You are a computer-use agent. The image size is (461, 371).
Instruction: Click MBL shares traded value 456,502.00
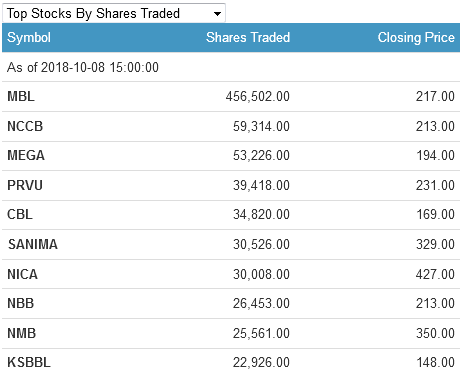click(x=258, y=96)
